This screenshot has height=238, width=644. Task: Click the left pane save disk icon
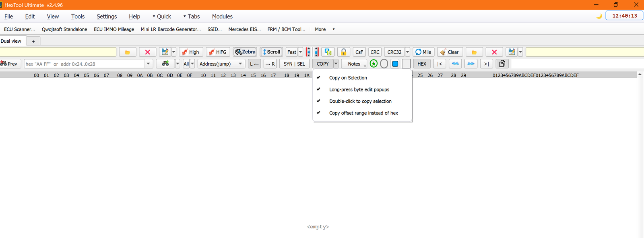[165, 52]
